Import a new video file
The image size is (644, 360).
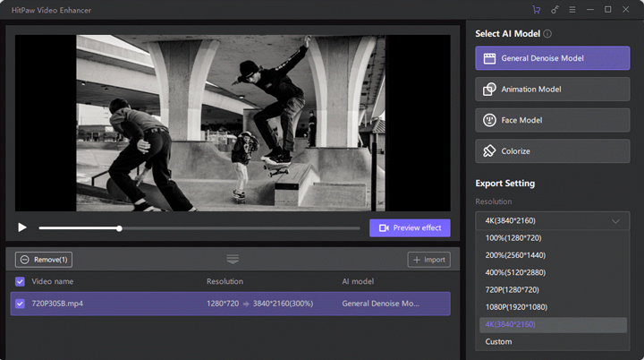click(x=429, y=260)
